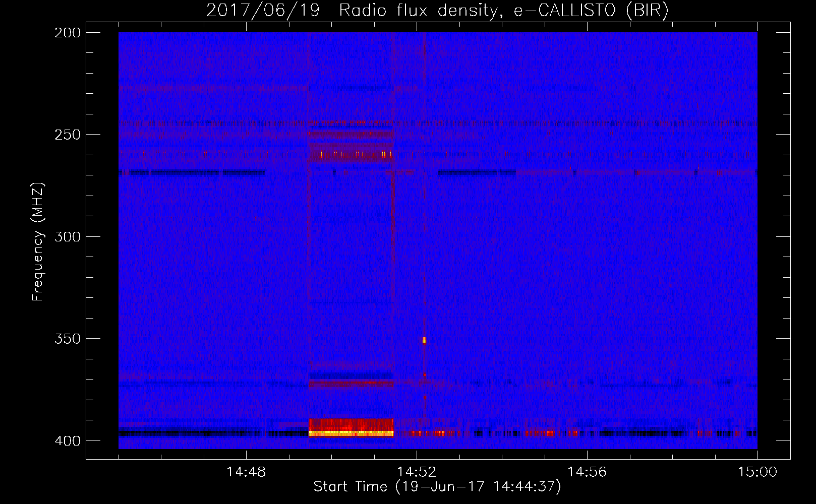Click the 350 frequency tick label
The height and width of the screenshot is (504, 816).
[x=68, y=339]
